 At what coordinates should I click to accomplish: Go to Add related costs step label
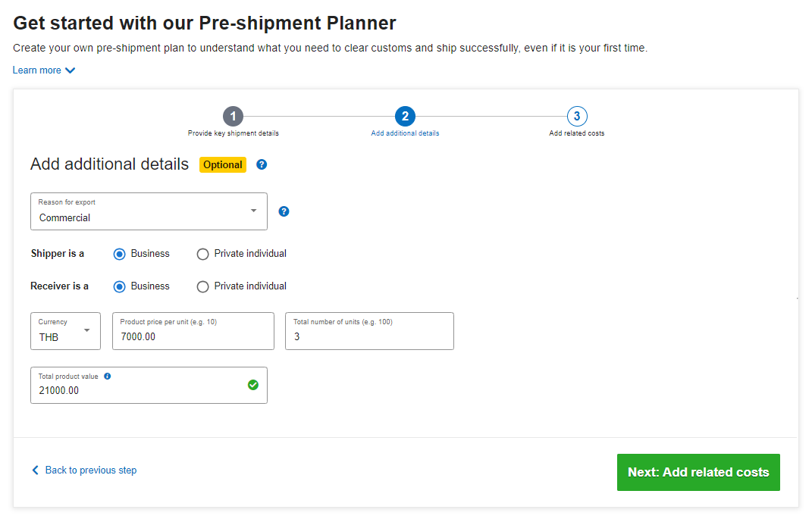coord(577,133)
